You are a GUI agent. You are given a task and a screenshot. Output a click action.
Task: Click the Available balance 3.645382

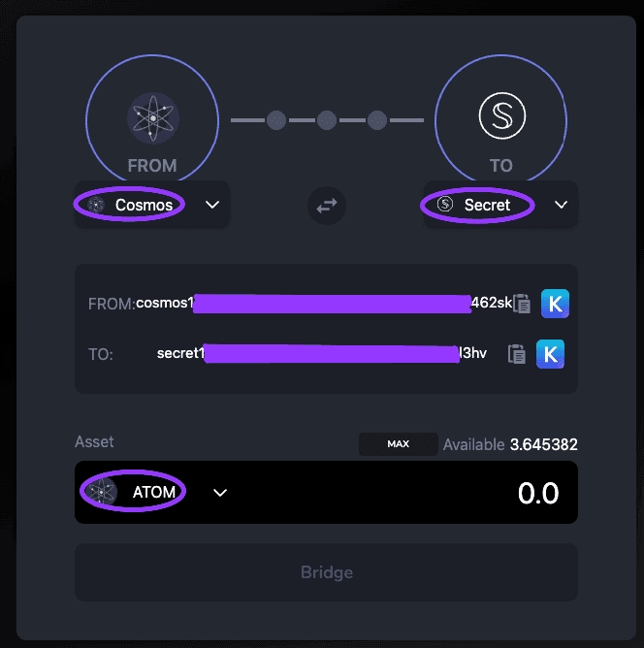543,445
